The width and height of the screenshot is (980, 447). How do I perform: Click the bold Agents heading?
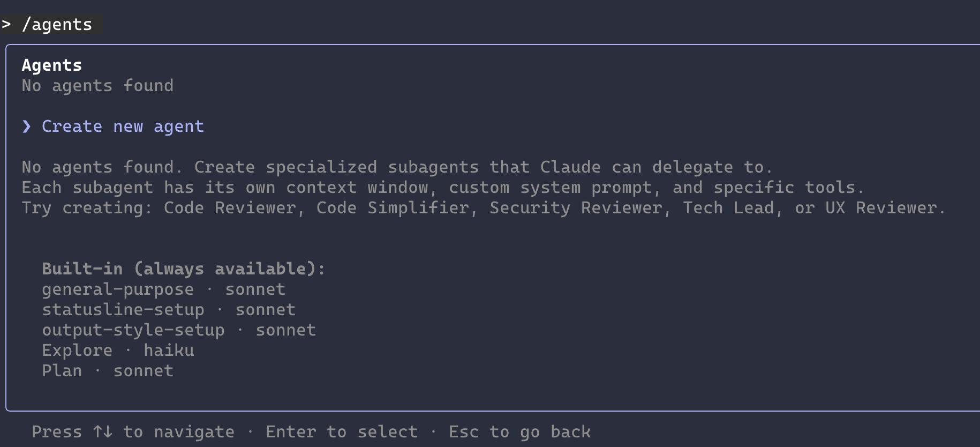coord(52,65)
